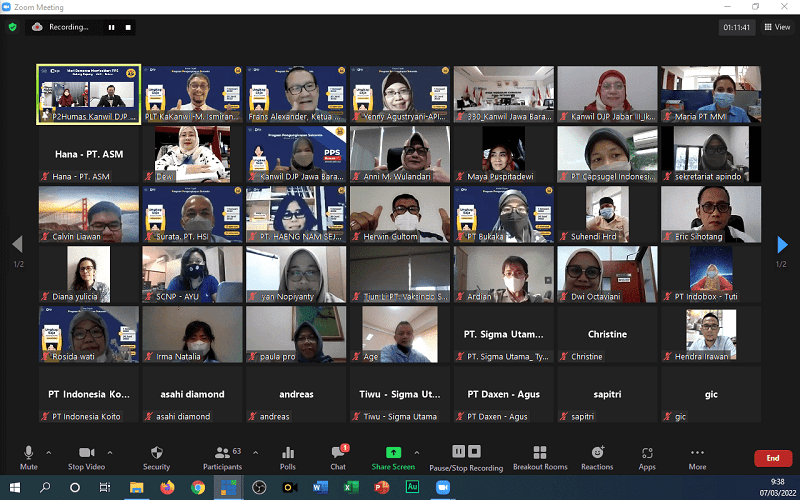Select the P2Humas Kanwil DJP video tile
The height and width of the screenshot is (500, 800).
(x=88, y=95)
